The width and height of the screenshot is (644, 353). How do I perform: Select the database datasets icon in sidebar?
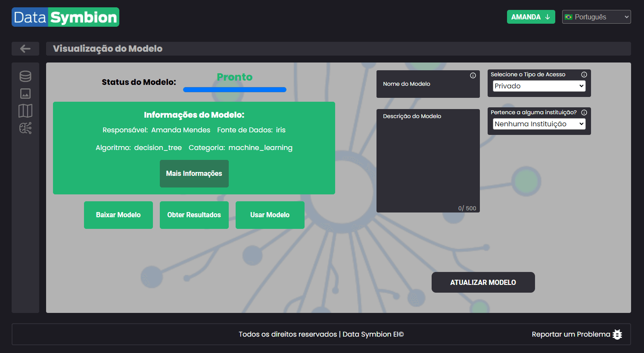click(25, 76)
